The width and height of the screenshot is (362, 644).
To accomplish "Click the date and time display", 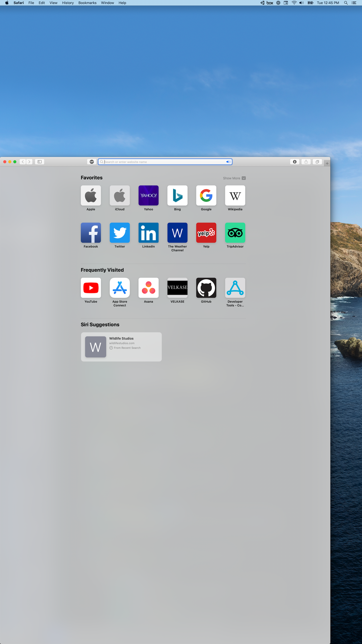I will click(328, 3).
